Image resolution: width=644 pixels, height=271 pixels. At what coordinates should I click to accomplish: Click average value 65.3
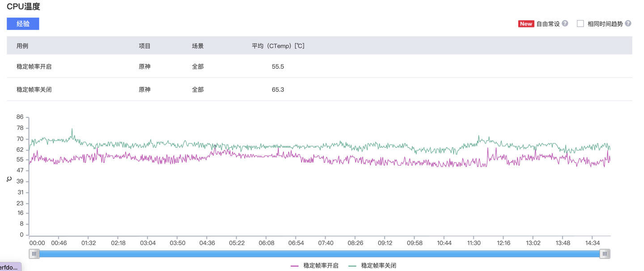[x=278, y=89]
